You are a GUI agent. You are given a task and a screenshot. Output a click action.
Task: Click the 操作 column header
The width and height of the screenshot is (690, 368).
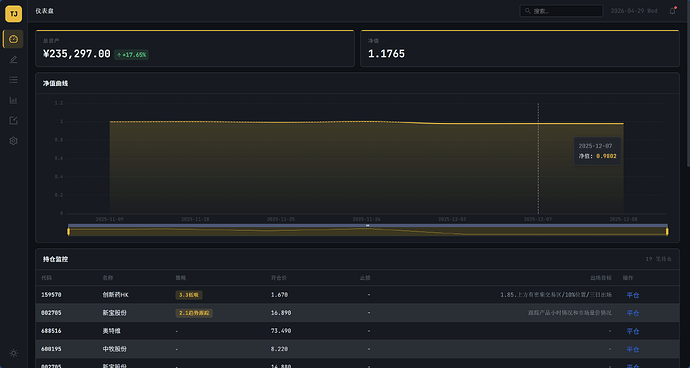pos(628,278)
